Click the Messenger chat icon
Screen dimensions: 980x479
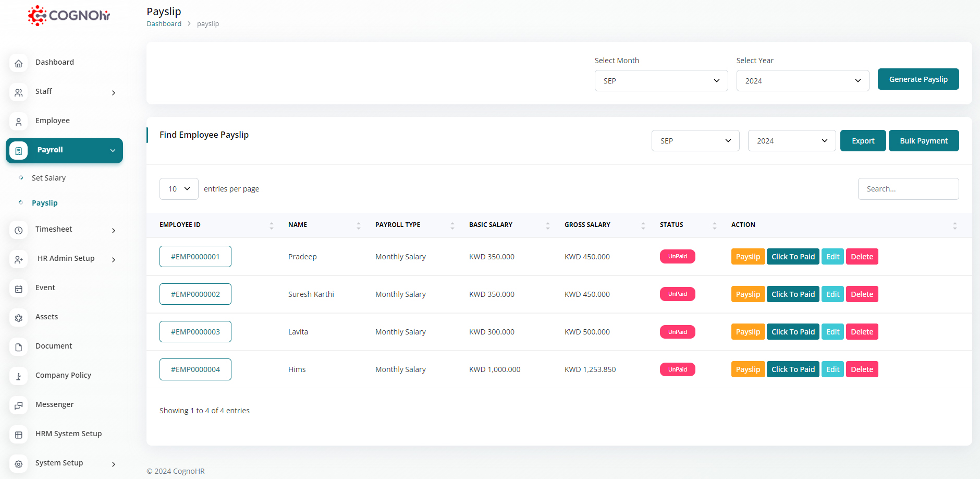click(19, 405)
